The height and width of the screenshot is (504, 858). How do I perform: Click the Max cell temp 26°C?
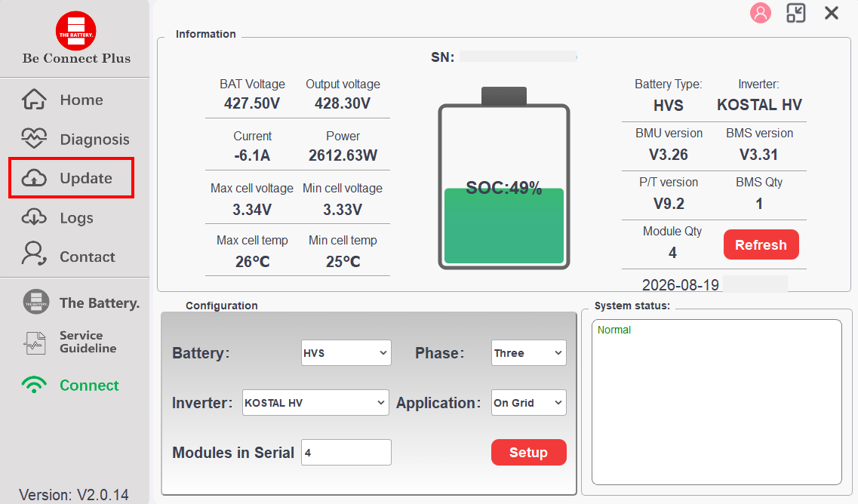coord(252,262)
